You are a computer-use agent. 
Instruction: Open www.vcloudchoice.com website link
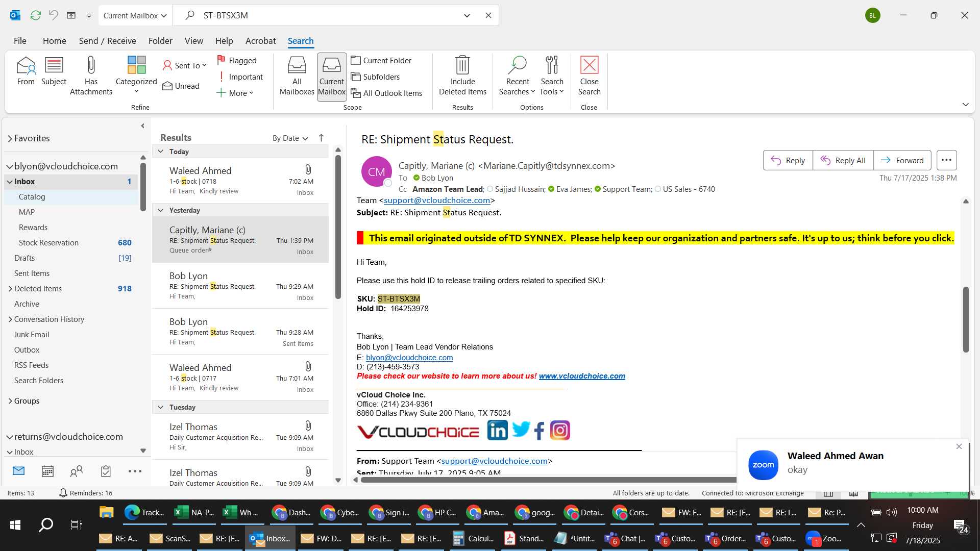click(582, 376)
